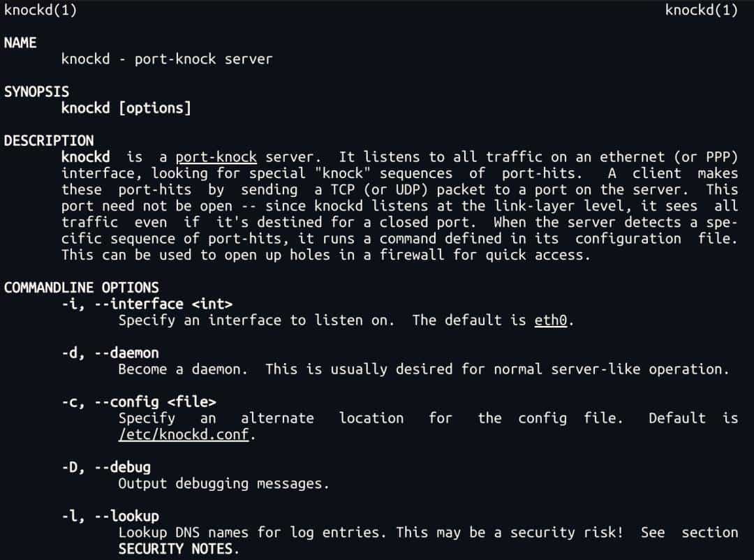
Task: Select the -D, --debug option line
Action: pos(106,467)
